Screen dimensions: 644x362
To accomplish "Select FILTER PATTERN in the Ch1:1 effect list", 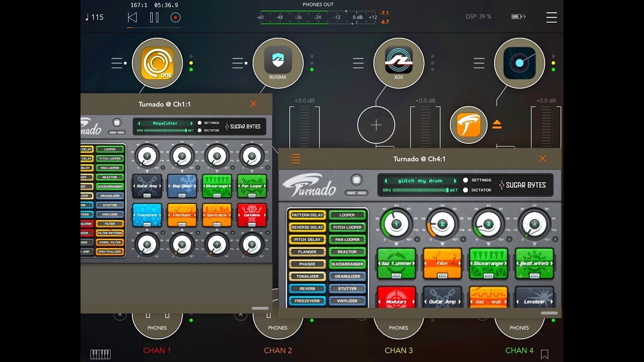I will (110, 233).
